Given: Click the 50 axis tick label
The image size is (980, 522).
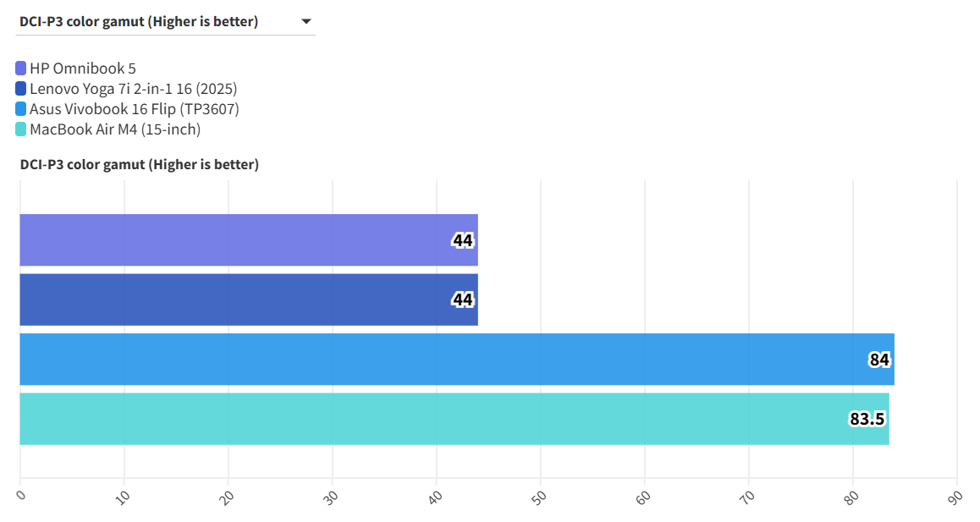Looking at the screenshot, I should coord(538,498).
